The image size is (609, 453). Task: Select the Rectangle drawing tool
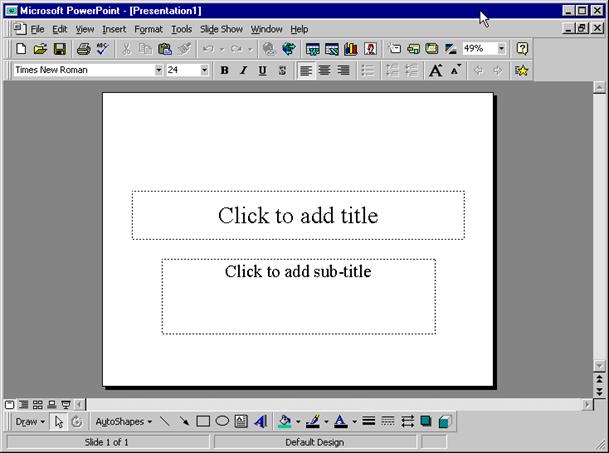click(x=203, y=422)
